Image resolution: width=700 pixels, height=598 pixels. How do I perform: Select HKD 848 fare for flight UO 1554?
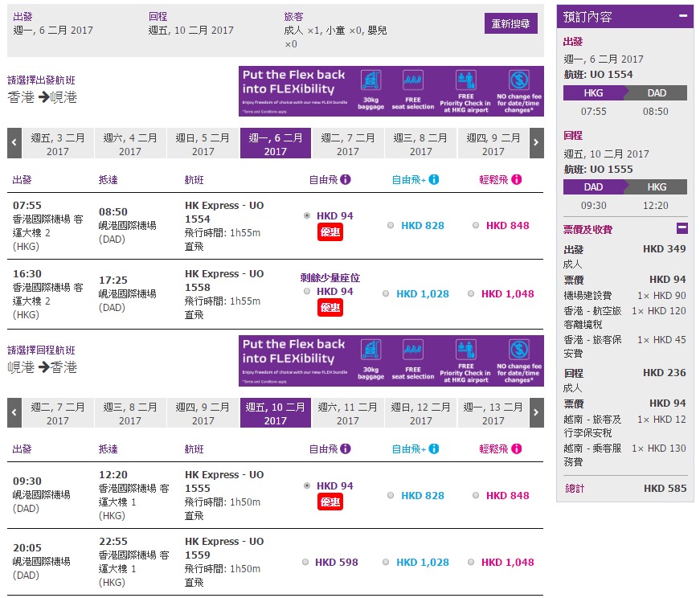[476, 225]
